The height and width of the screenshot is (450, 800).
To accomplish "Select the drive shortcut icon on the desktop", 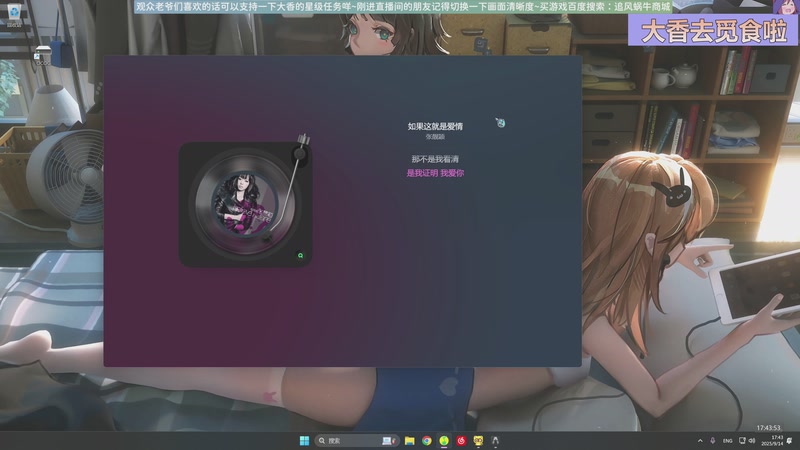I will (x=42, y=55).
